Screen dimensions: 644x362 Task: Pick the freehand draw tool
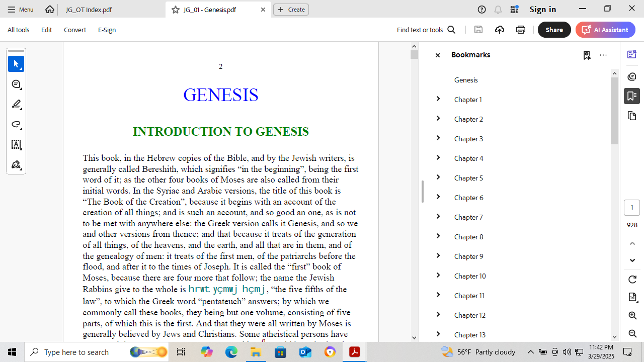[16, 125]
